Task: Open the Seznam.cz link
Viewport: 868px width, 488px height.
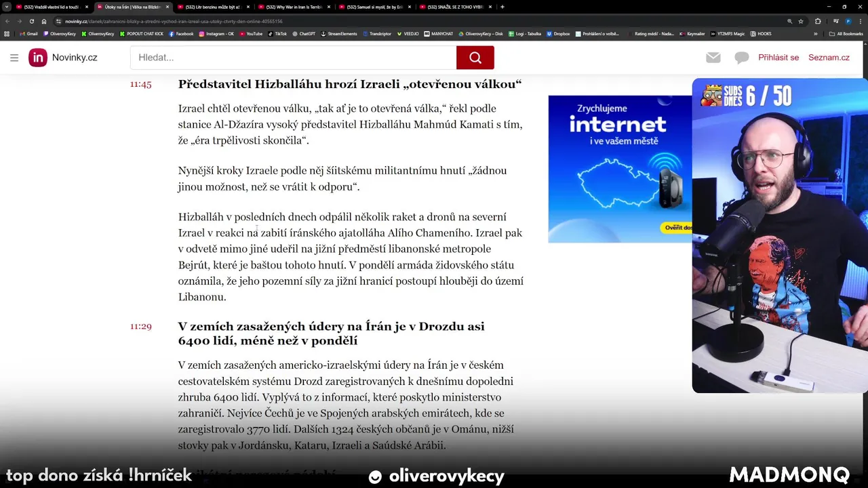Action: [x=829, y=58]
